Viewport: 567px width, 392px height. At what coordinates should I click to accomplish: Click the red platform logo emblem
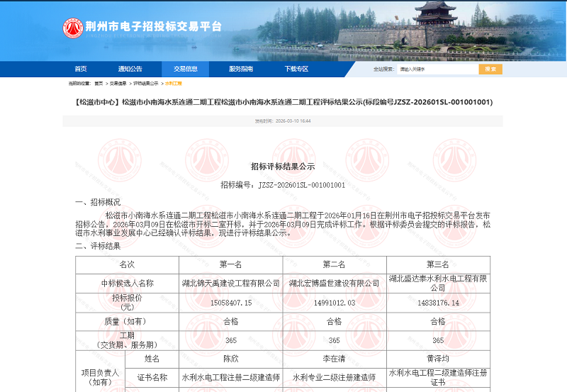(73, 28)
